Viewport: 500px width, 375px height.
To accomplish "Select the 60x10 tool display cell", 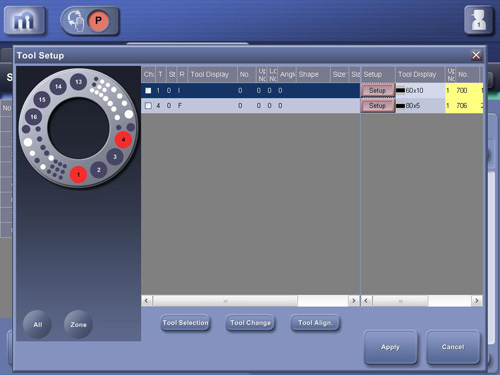I will point(420,90).
